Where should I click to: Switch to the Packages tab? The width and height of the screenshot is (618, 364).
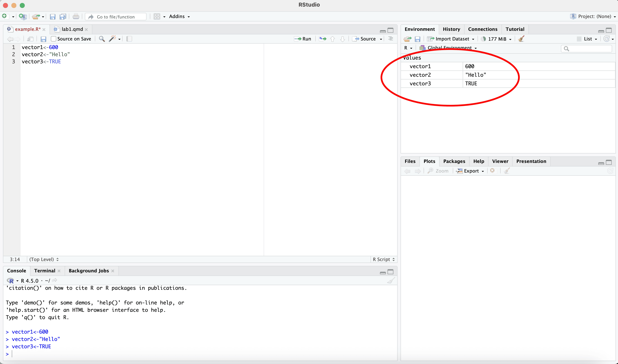(x=454, y=161)
